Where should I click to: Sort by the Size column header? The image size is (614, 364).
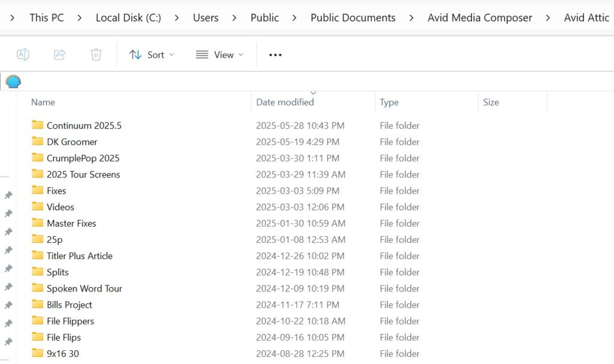pos(491,103)
